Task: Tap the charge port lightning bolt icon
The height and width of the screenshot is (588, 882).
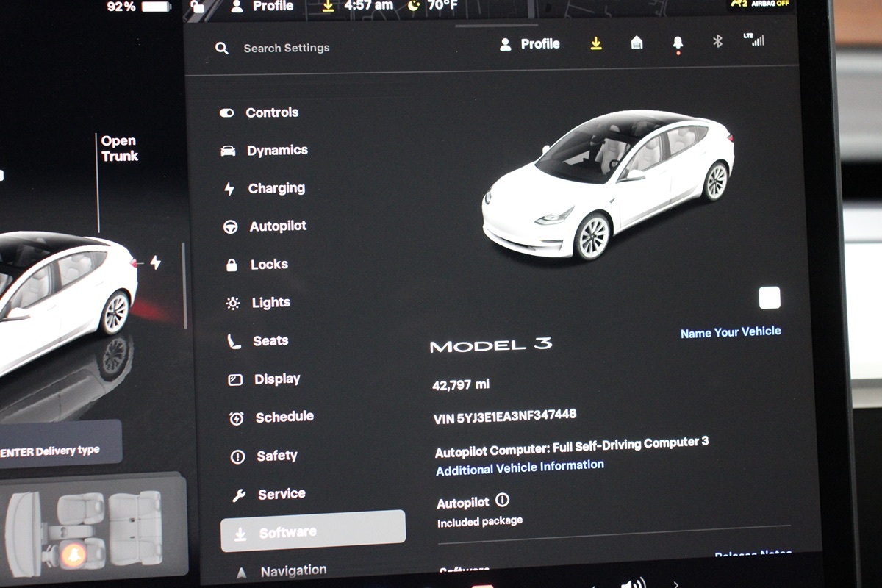Action: coord(155,262)
